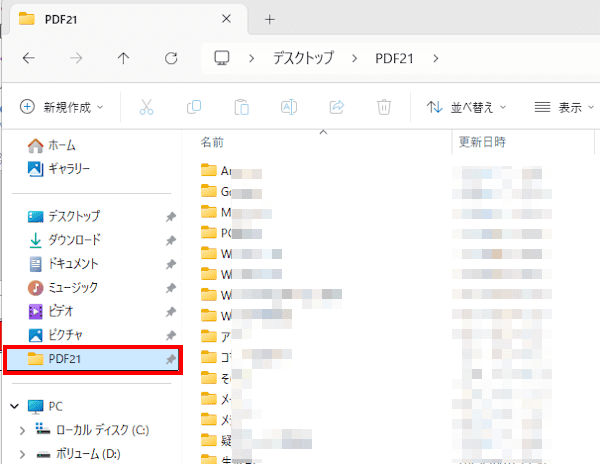Screen dimensions: 600x464
Task: Open a new tab with plus button
Action: coord(268,19)
